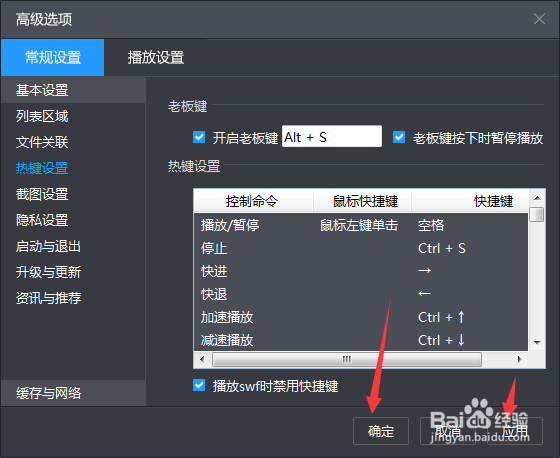
Task: Click the Ctrl + ↑ shortcut cell
Action: click(x=441, y=317)
